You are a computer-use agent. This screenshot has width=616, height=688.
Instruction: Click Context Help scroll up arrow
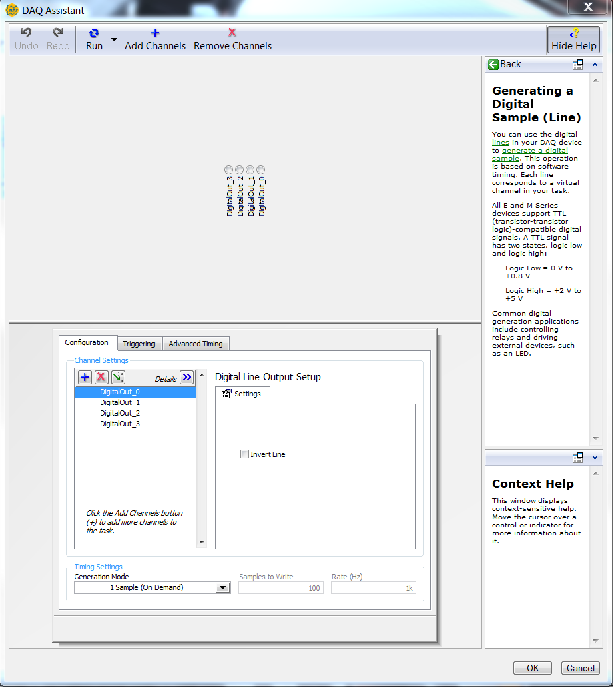(595, 474)
